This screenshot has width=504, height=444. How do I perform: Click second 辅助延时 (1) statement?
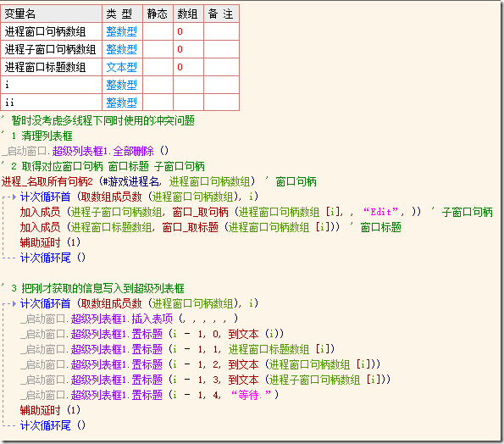tap(50, 410)
